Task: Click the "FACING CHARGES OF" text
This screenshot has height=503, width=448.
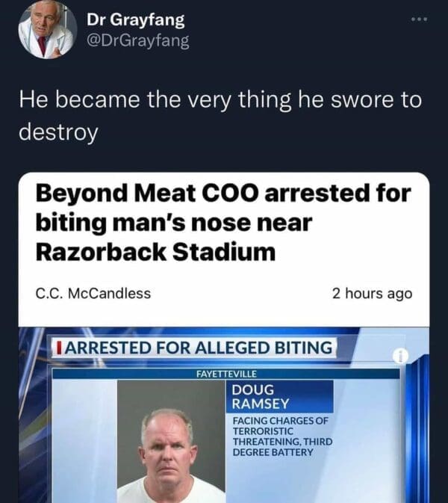Action: 280,421
